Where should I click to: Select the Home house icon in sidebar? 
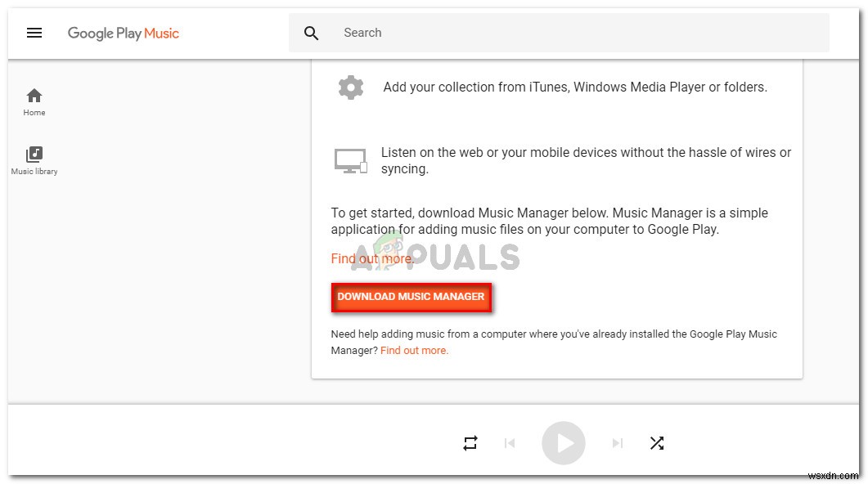pos(34,95)
